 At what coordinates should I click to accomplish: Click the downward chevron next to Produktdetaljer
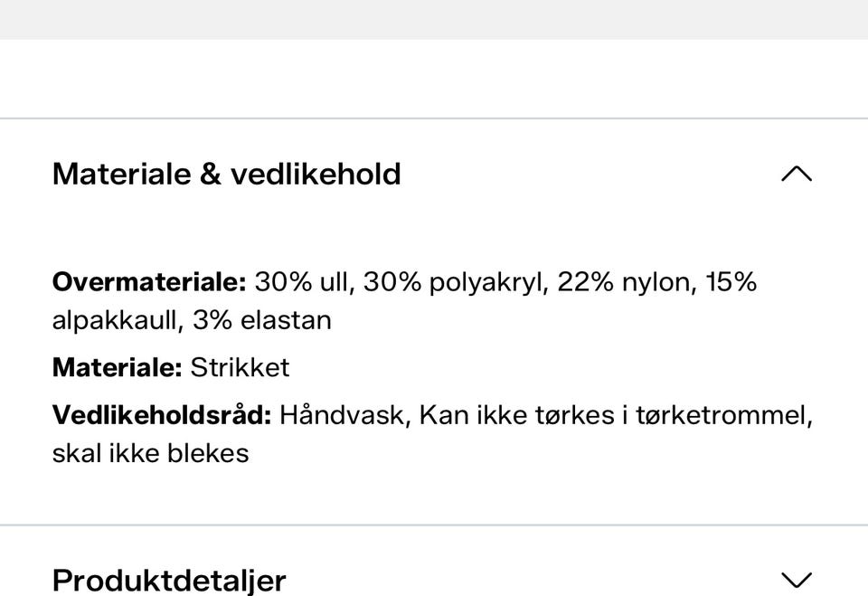click(x=797, y=580)
